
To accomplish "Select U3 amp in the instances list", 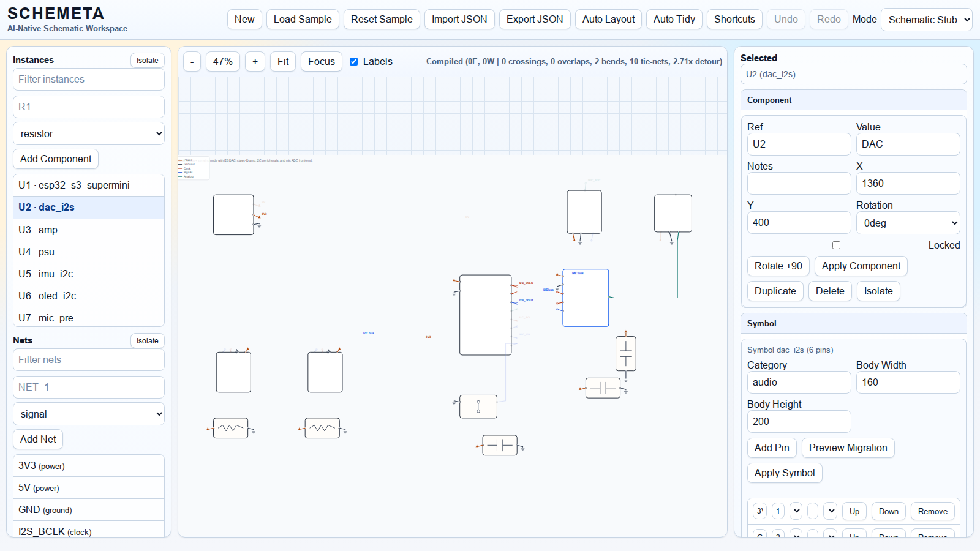I will point(89,230).
